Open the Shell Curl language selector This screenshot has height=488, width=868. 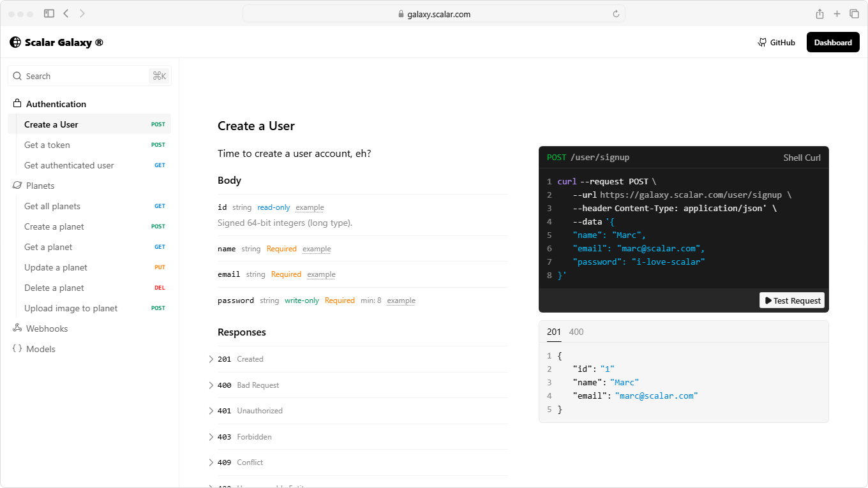[802, 158]
